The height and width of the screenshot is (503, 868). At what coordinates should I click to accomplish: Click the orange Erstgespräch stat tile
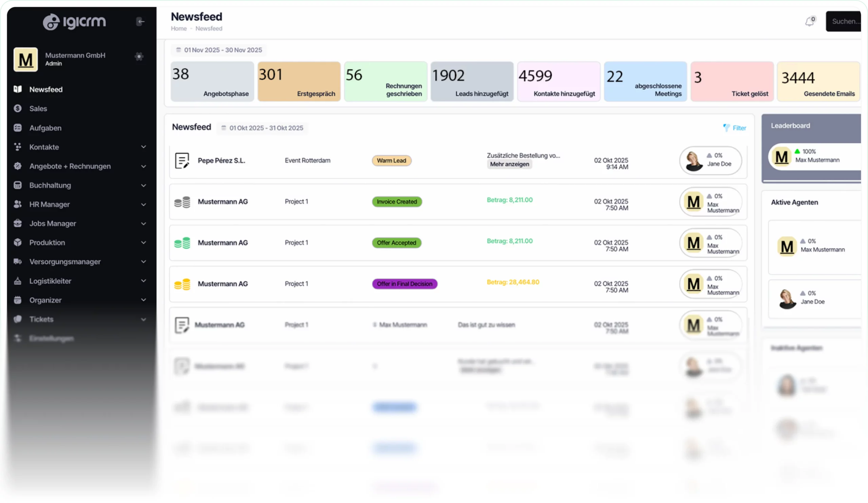(x=299, y=82)
